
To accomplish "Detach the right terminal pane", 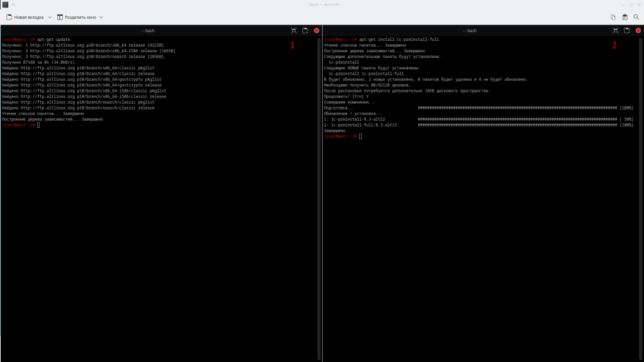I will pos(627,30).
